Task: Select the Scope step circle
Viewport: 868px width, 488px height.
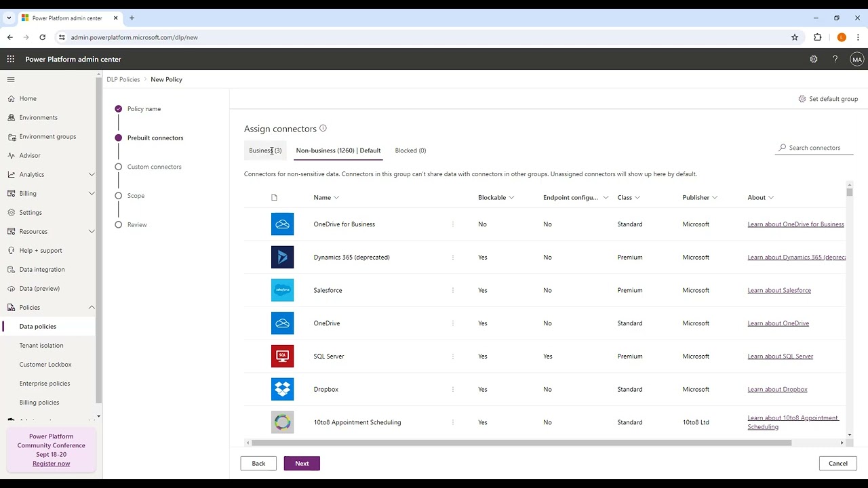Action: coord(119,196)
